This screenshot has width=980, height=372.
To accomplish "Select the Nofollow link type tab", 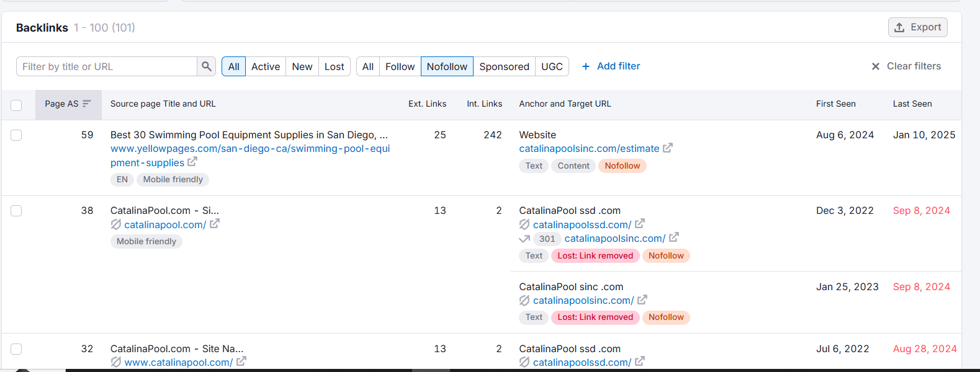I will pyautogui.click(x=447, y=66).
